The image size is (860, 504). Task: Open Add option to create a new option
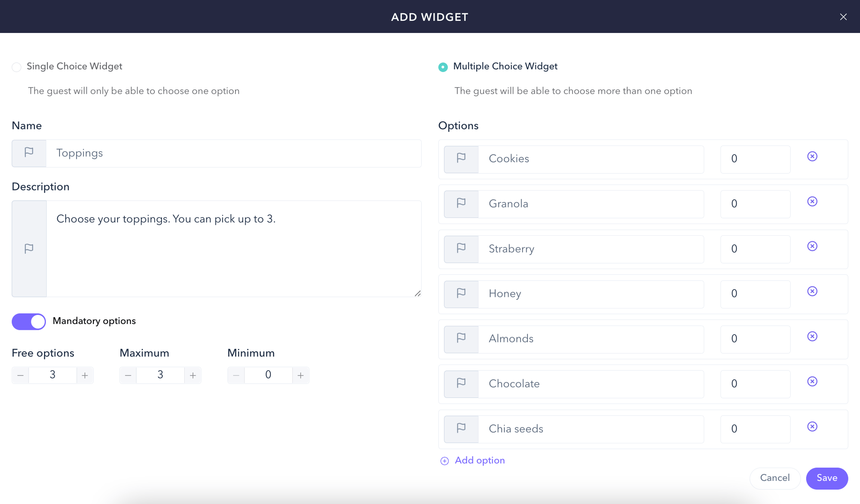click(479, 460)
